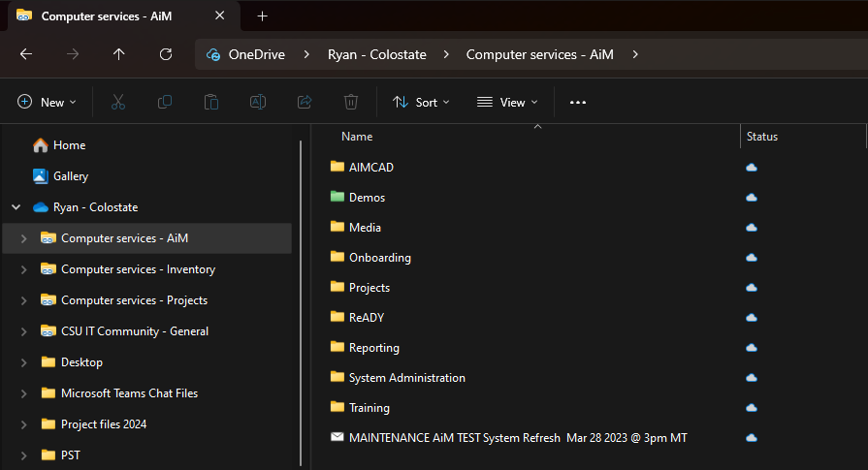Select the green Demos folder icon
This screenshot has width=868, height=470.
338,197
